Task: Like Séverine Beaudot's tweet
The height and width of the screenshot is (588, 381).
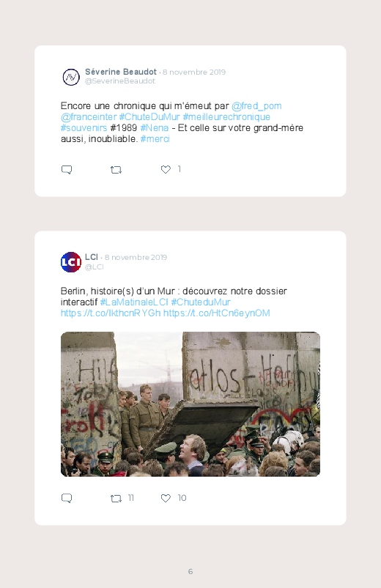Action: pos(166,169)
